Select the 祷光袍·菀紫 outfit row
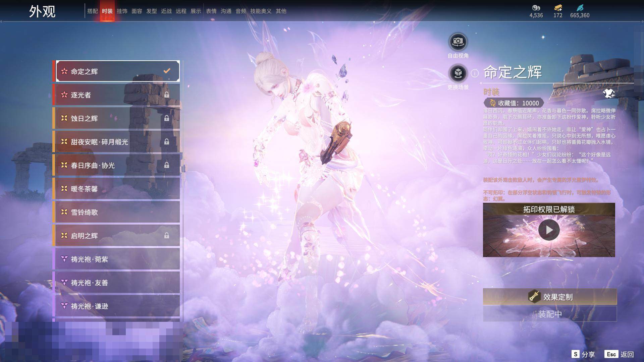Image resolution: width=644 pixels, height=362 pixels. tap(116, 259)
